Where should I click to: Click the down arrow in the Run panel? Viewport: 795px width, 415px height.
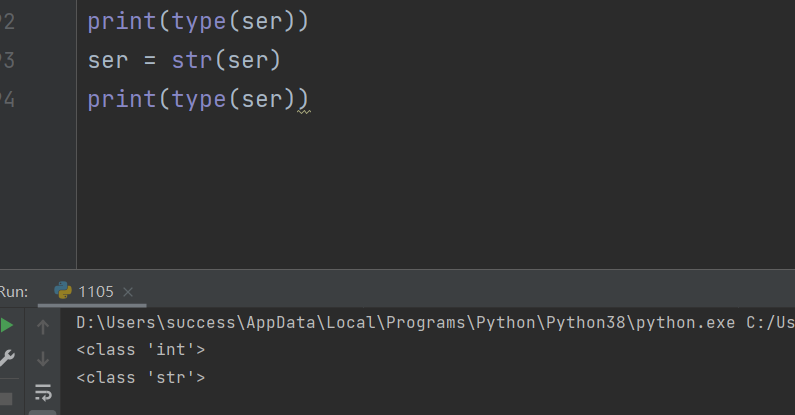point(43,358)
